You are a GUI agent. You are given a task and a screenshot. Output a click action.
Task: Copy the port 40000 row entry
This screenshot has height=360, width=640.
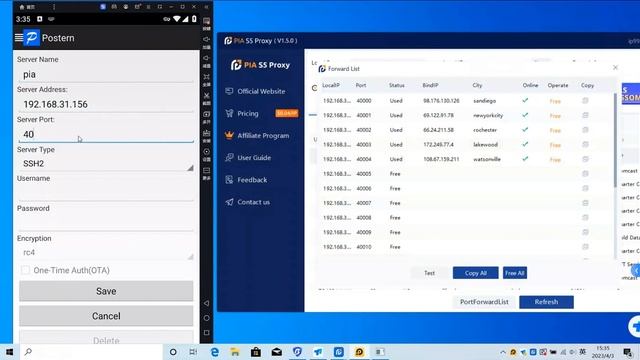[x=585, y=101]
